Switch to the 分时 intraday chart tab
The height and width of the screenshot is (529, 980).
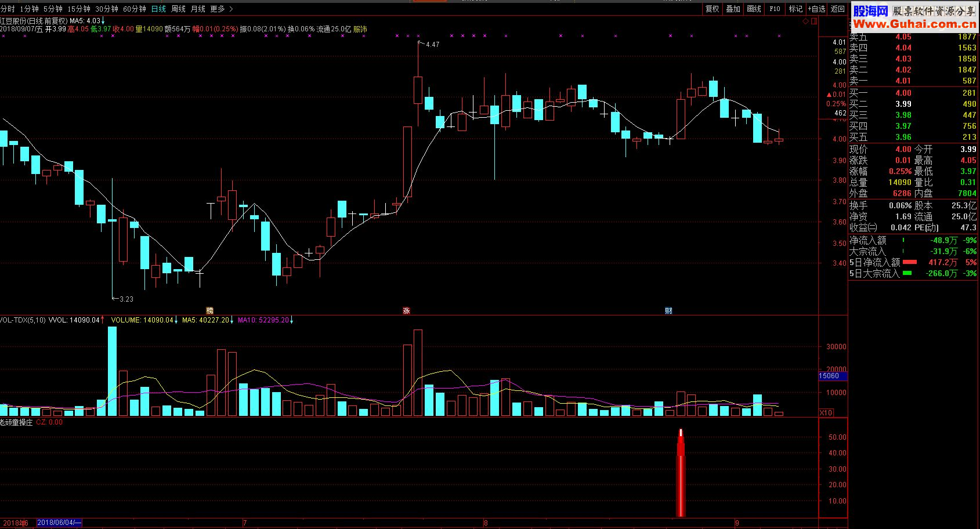tap(8, 9)
